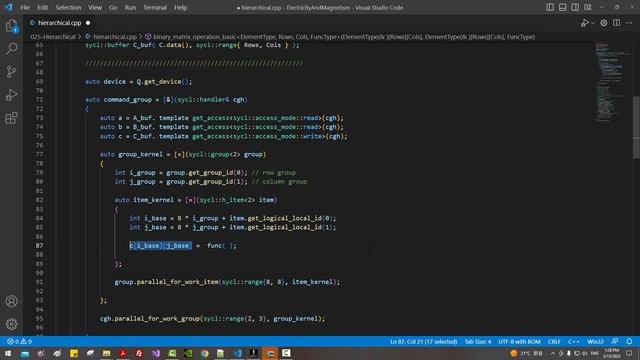Viewport: 640px width, 360px height.
Task: Select C++ language mode in status bar
Action: (x=573, y=341)
